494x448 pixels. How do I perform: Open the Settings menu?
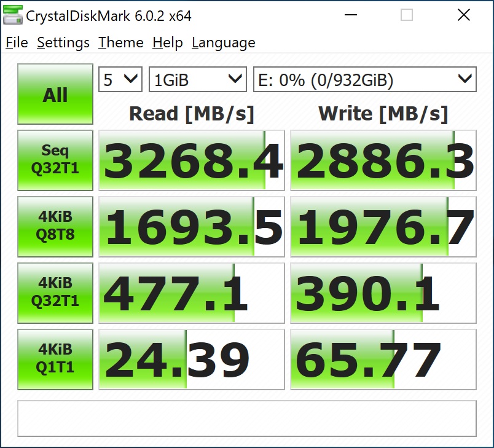(63, 42)
